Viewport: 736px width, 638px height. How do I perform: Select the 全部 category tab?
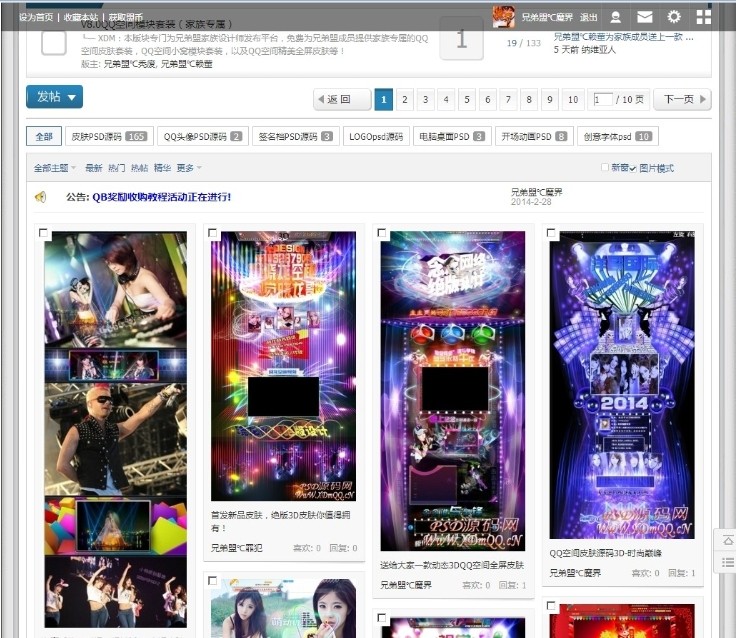coord(44,137)
